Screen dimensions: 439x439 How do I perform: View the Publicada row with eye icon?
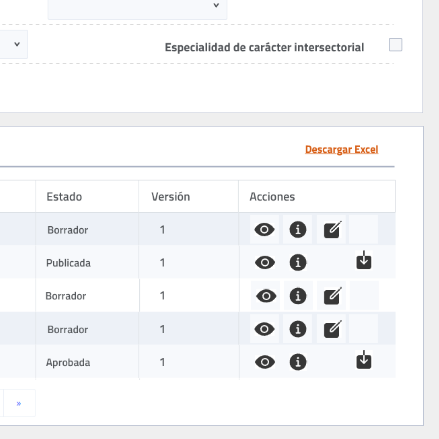pos(265,263)
